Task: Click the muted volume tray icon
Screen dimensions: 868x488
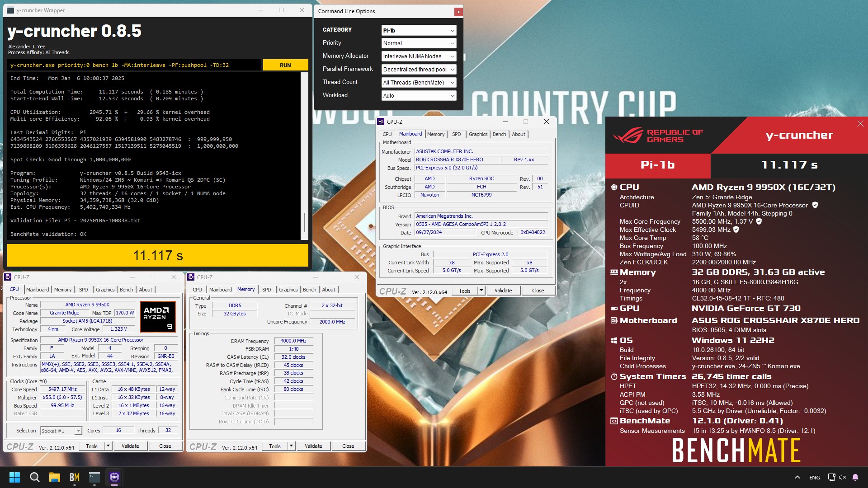Action: click(x=842, y=477)
